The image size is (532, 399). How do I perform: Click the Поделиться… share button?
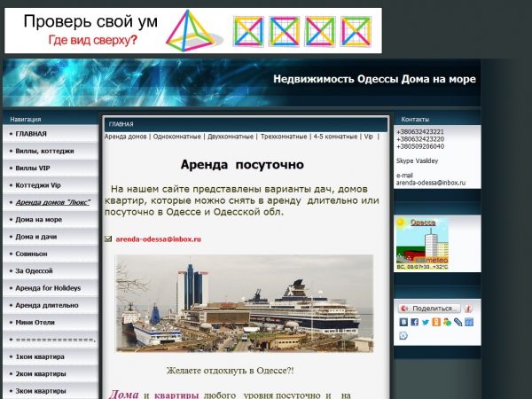(429, 308)
